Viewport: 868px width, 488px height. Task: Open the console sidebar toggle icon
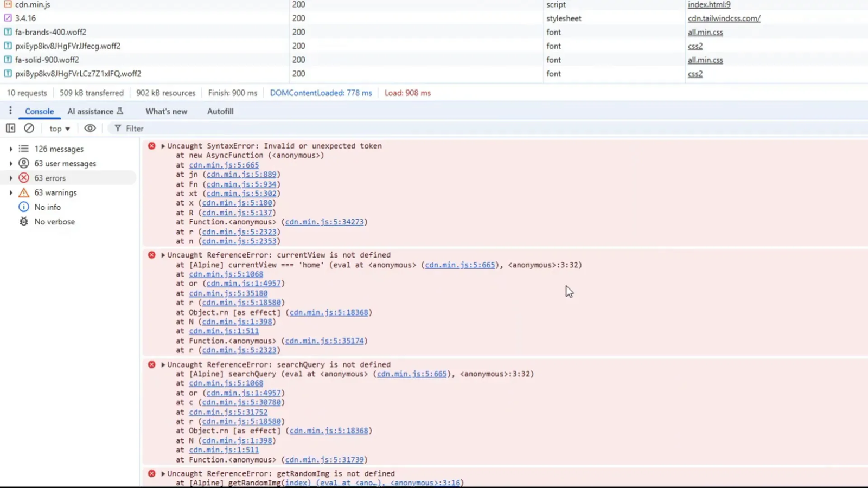[x=10, y=128]
